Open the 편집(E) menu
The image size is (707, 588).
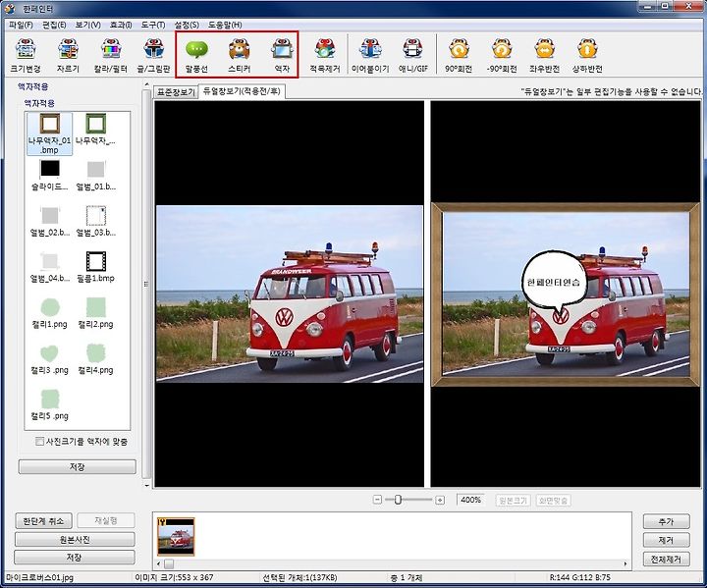[x=54, y=25]
